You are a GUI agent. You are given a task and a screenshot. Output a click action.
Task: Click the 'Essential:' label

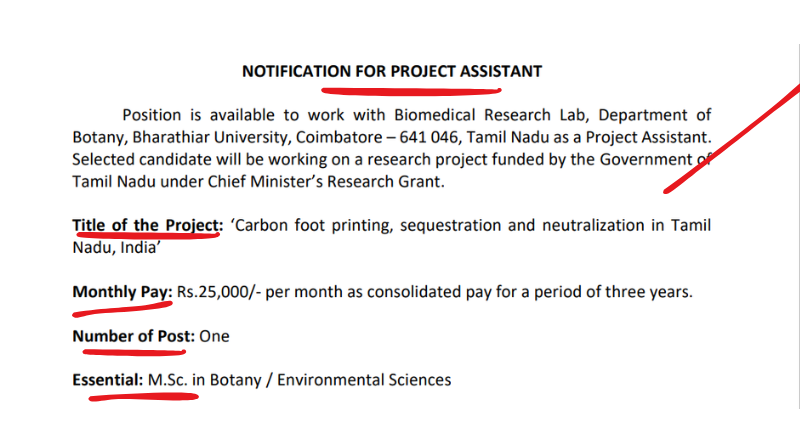(108, 380)
